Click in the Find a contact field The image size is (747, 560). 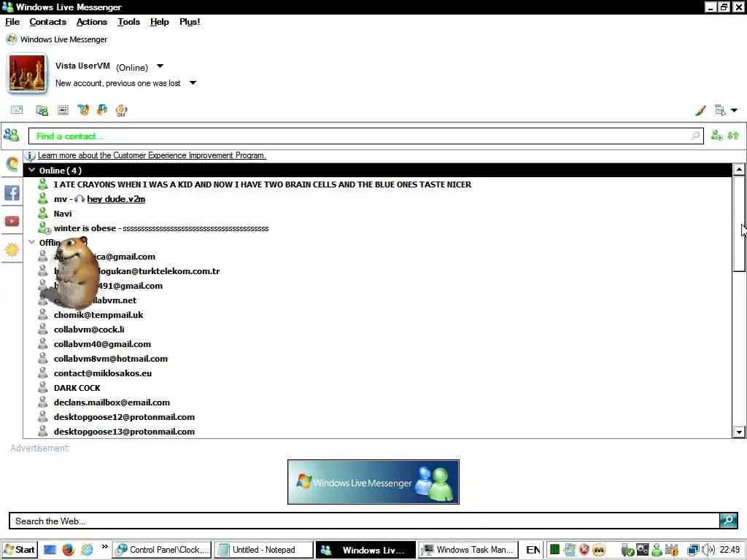(x=366, y=136)
